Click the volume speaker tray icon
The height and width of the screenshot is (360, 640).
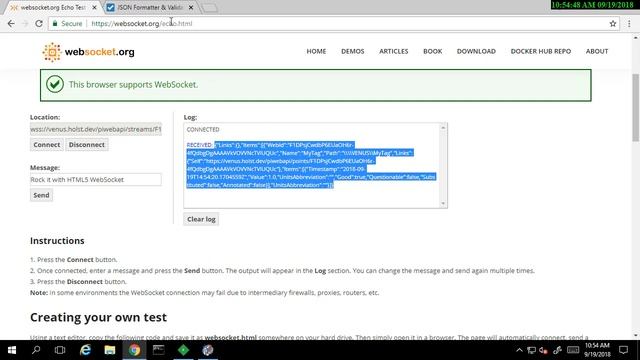[x=543, y=350]
